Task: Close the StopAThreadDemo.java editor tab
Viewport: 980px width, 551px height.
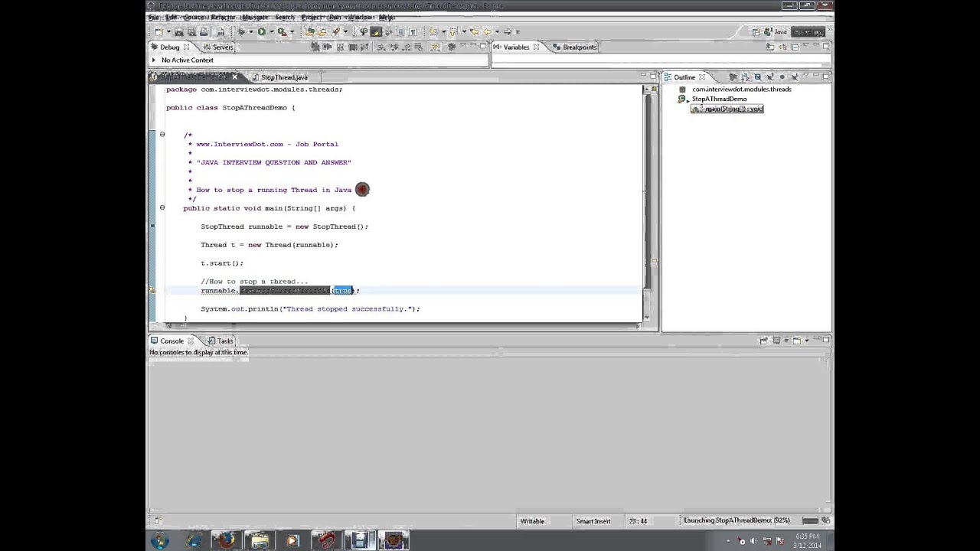Action: [x=234, y=77]
